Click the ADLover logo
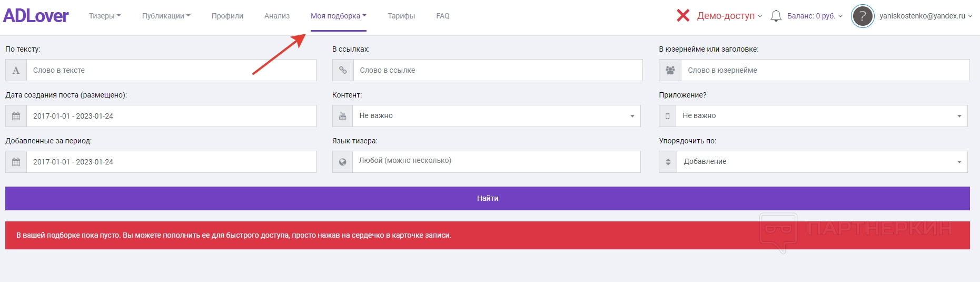 (36, 16)
